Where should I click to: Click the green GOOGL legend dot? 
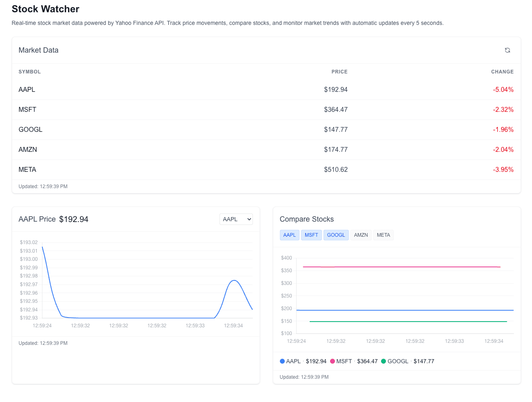[x=383, y=361]
